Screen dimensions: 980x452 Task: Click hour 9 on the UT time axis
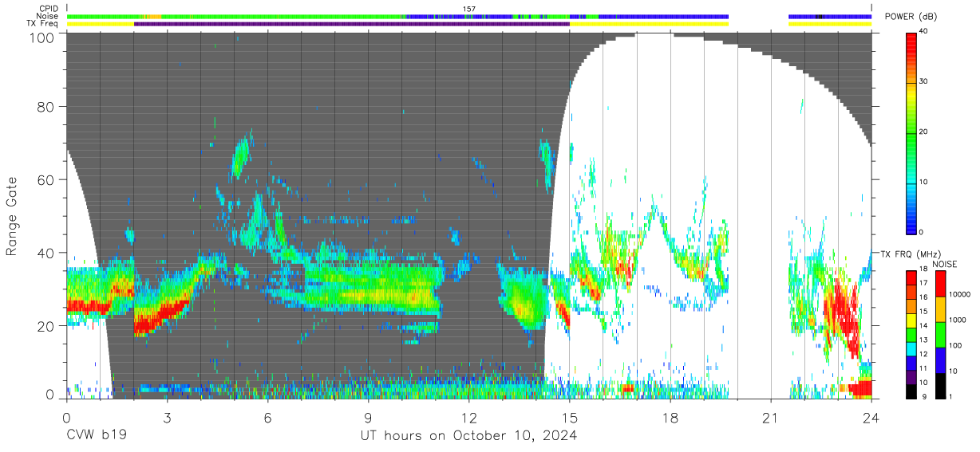pyautogui.click(x=369, y=418)
